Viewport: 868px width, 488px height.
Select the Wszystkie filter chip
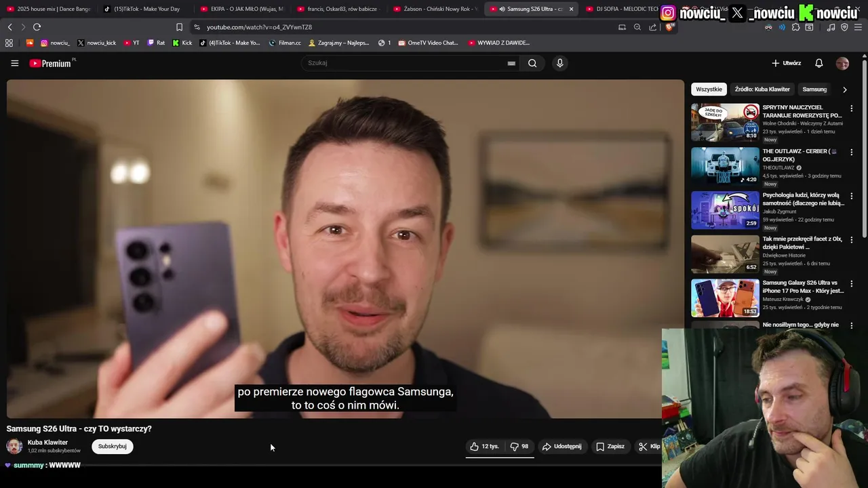[x=709, y=89]
